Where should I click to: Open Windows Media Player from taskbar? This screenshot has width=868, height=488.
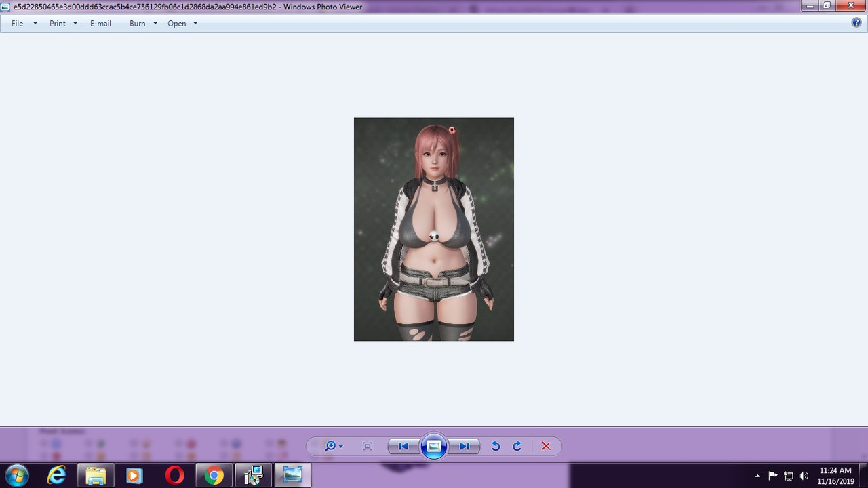(x=134, y=476)
